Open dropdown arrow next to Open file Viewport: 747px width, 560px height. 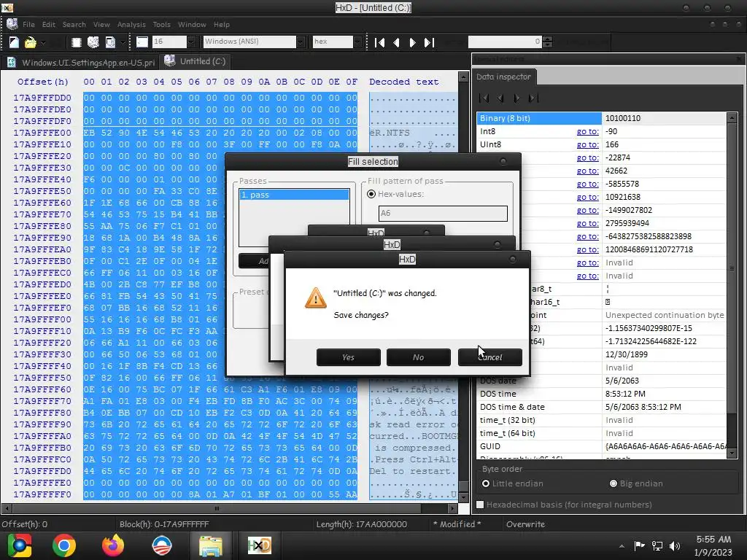click(43, 43)
